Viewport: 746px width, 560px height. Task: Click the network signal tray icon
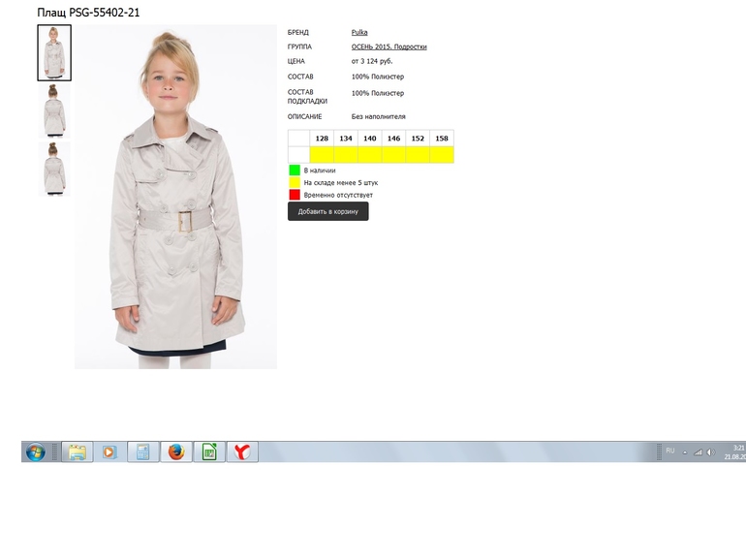(698, 452)
